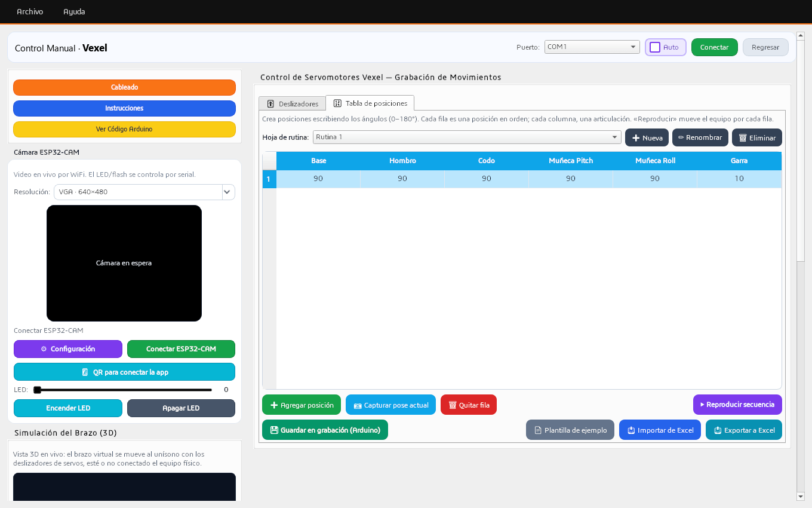The height and width of the screenshot is (508, 812).
Task: Expand the Resolución VGA 640×480 dropdown
Action: click(144, 192)
